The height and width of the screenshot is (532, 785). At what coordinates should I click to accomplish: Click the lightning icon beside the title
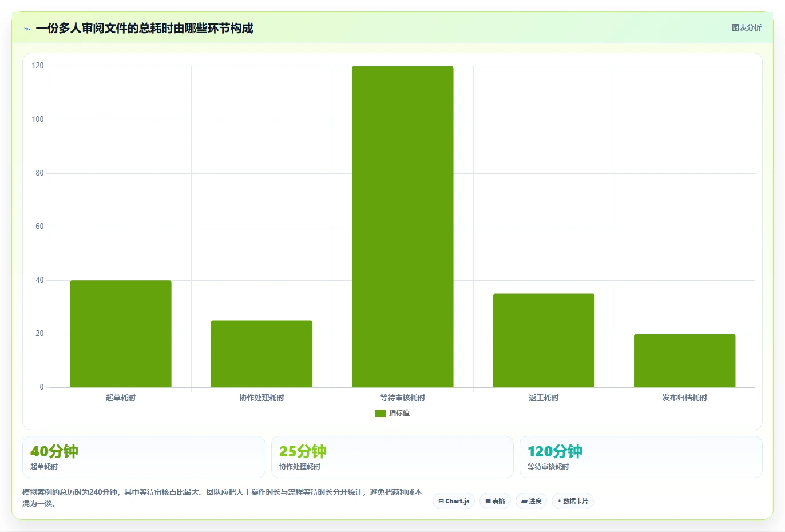click(27, 29)
